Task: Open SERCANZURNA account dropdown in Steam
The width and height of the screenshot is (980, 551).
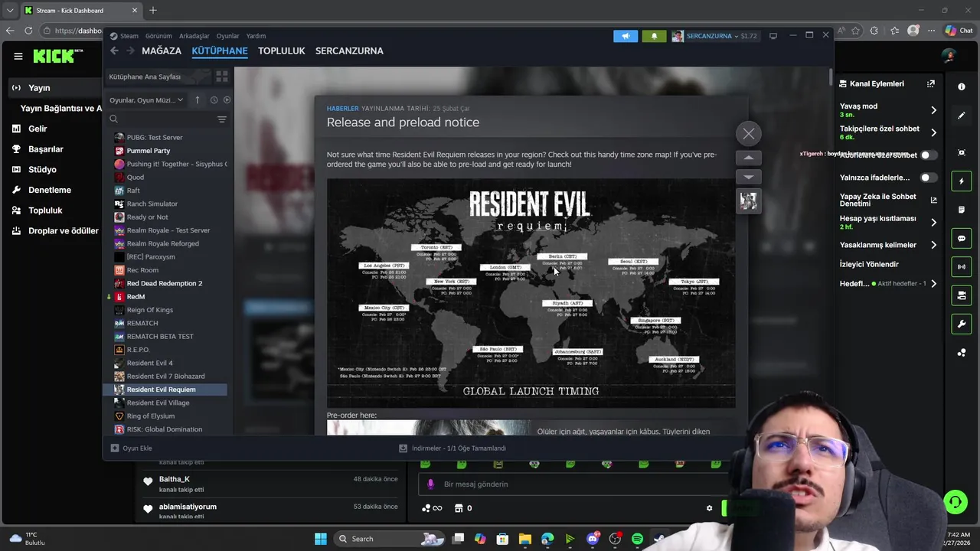Action: tap(714, 36)
